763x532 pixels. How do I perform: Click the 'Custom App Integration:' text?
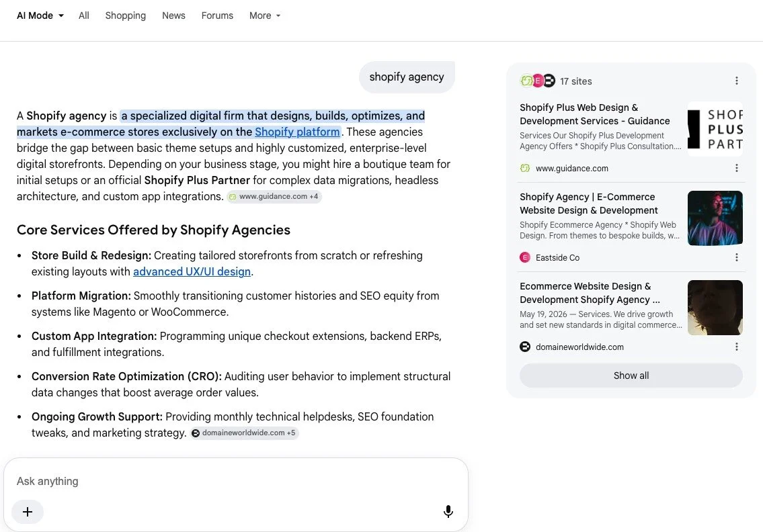pos(94,336)
